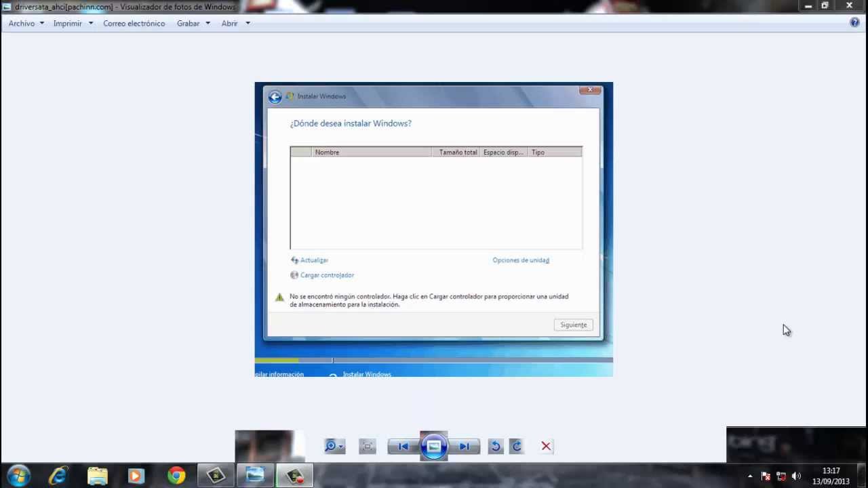Viewport: 868px width, 488px height.
Task: Switch to actual size view
Action: [x=368, y=446]
